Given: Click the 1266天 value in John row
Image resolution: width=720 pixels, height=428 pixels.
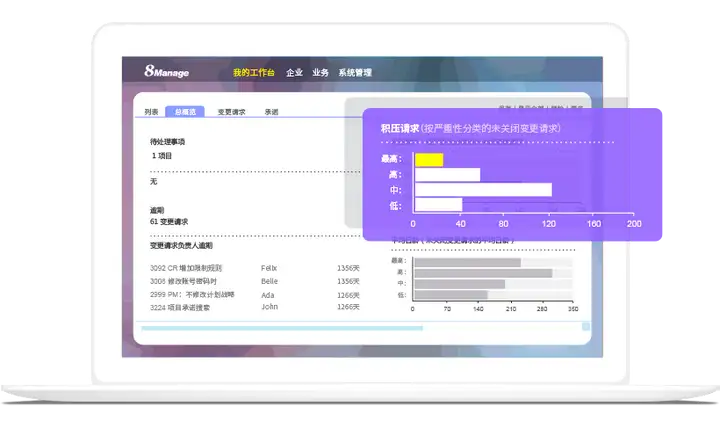Looking at the screenshot, I should click(x=348, y=307).
